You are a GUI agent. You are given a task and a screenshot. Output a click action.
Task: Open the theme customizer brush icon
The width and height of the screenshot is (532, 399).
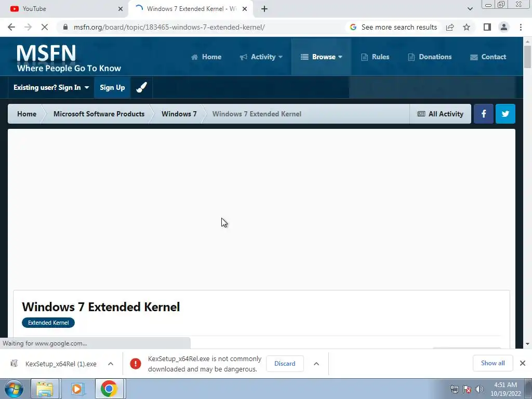[x=141, y=87]
